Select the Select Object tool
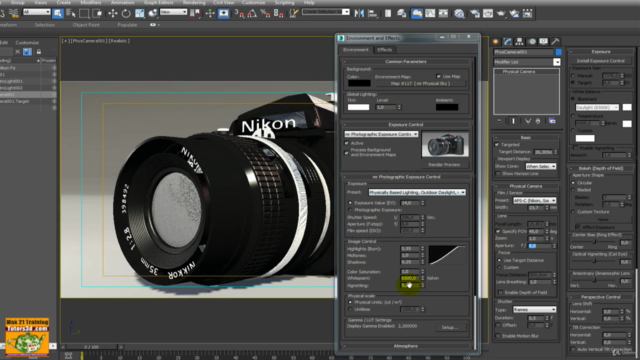Viewport: 640px width, 360px height. click(58, 13)
